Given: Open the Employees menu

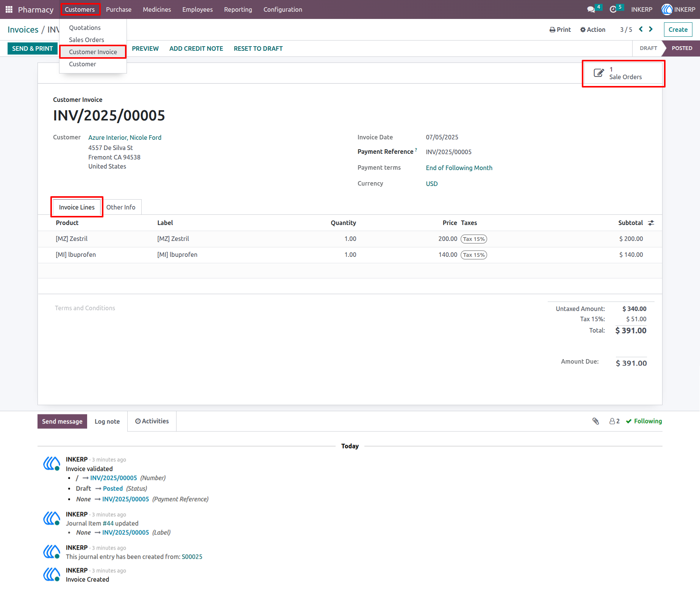Looking at the screenshot, I should pos(197,9).
